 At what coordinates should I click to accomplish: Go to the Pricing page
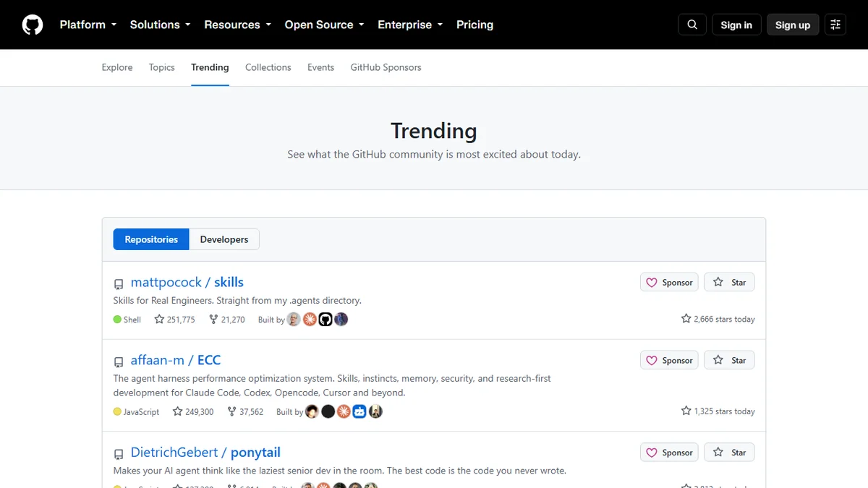(x=475, y=25)
